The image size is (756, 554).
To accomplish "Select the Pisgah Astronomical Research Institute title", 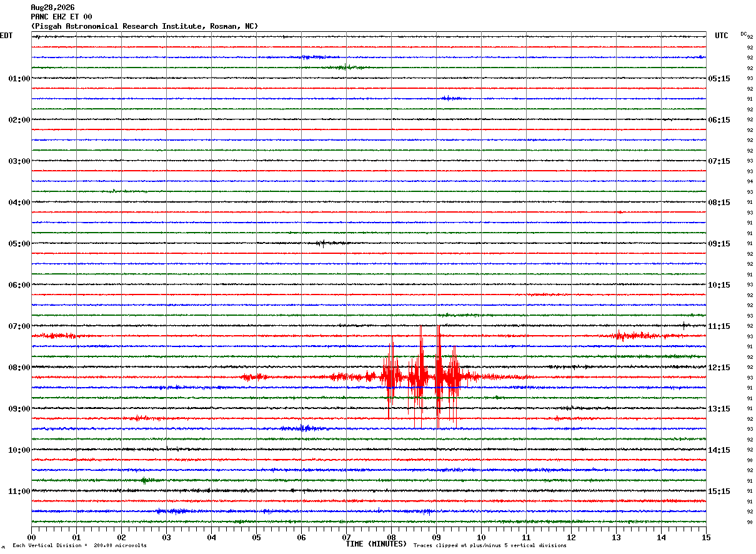I will 144,26.
